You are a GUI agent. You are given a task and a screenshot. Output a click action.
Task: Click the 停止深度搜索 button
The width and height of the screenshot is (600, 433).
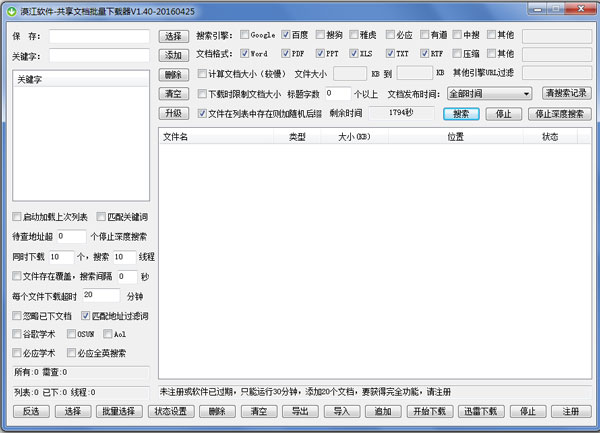click(559, 114)
